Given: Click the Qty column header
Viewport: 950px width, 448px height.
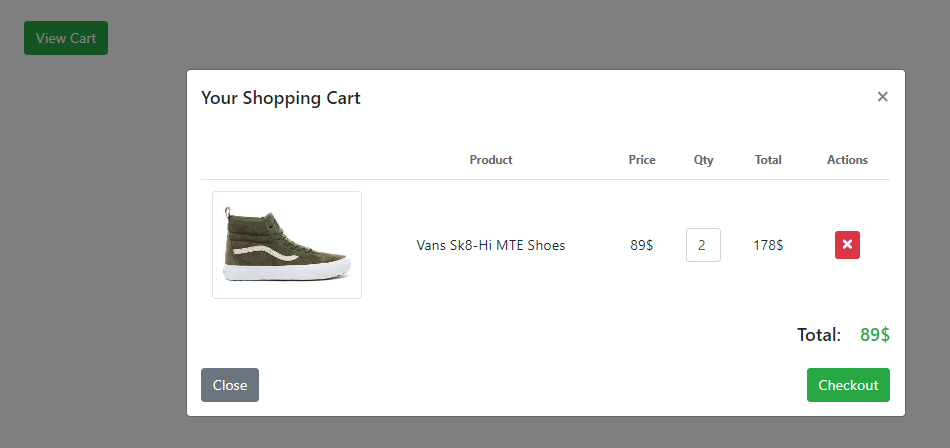Looking at the screenshot, I should tap(704, 160).
